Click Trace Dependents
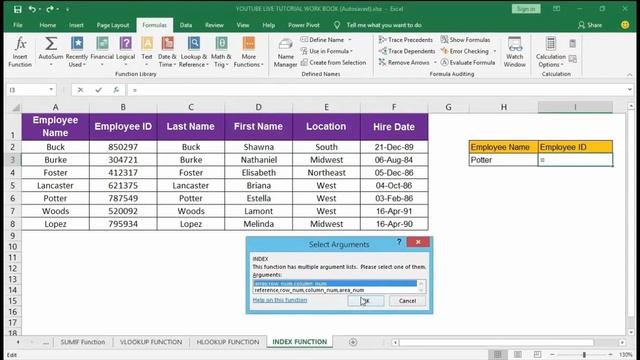This screenshot has width=640, height=360. tap(407, 51)
